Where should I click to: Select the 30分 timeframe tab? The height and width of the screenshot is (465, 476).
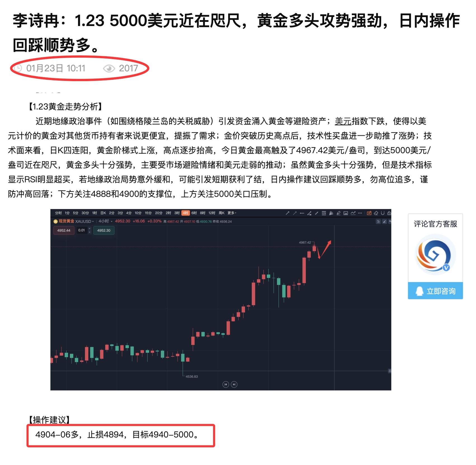(x=85, y=213)
